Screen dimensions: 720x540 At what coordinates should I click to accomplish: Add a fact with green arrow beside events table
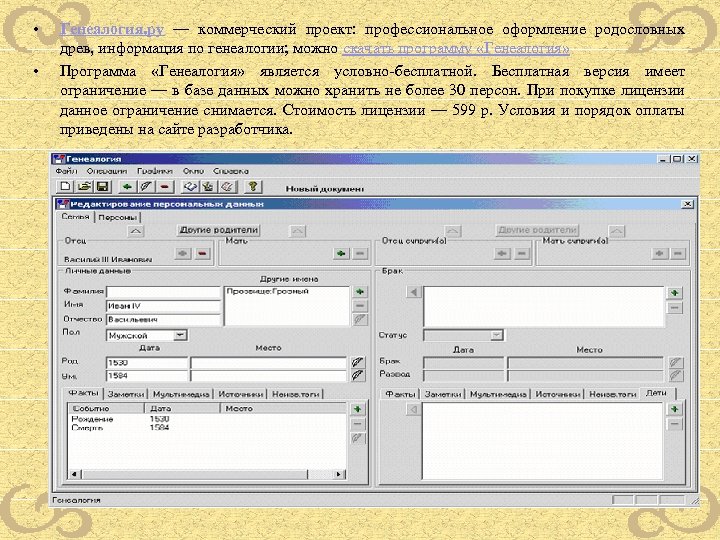pyautogui.click(x=358, y=409)
